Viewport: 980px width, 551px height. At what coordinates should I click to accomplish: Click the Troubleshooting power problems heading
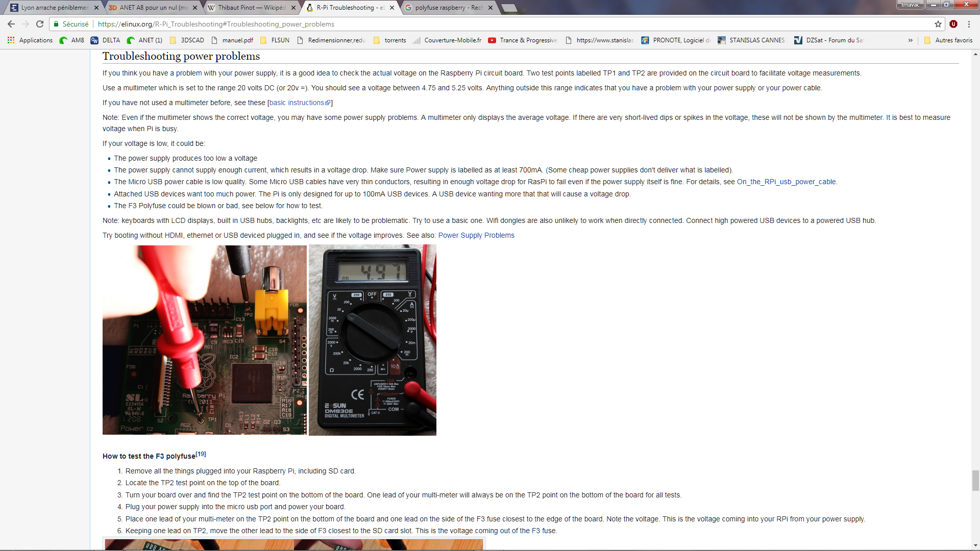point(181,56)
